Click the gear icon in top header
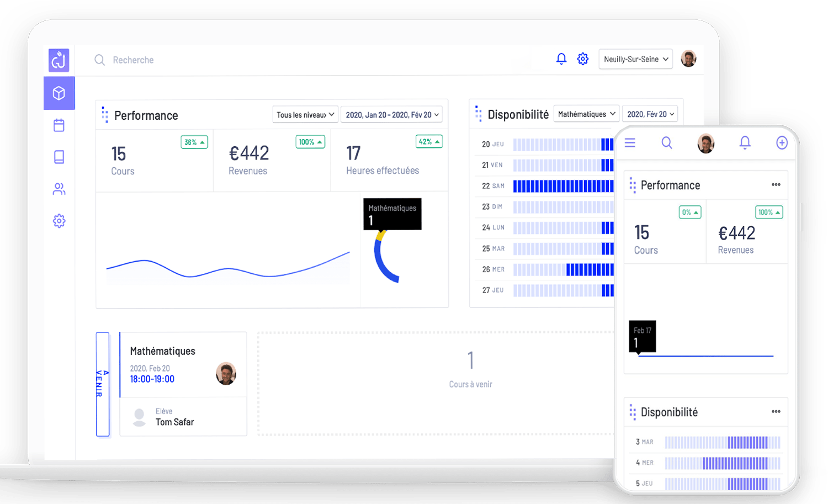The image size is (828, 504). pos(583,59)
